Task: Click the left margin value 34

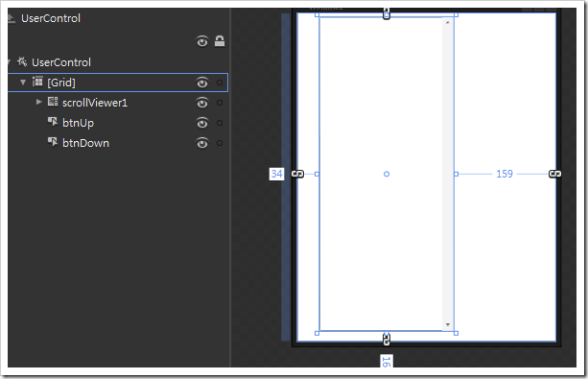Action: point(277,174)
